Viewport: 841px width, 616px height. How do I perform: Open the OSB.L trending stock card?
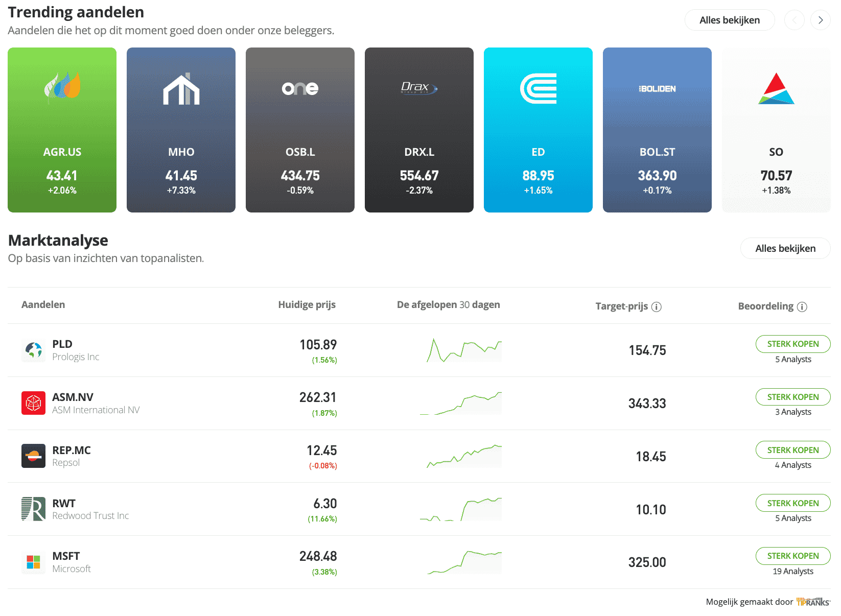click(300, 130)
